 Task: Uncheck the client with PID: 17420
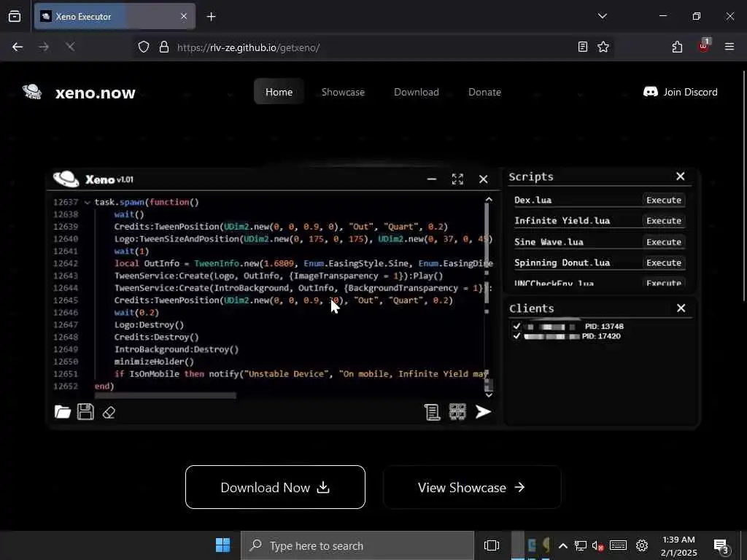pos(516,335)
